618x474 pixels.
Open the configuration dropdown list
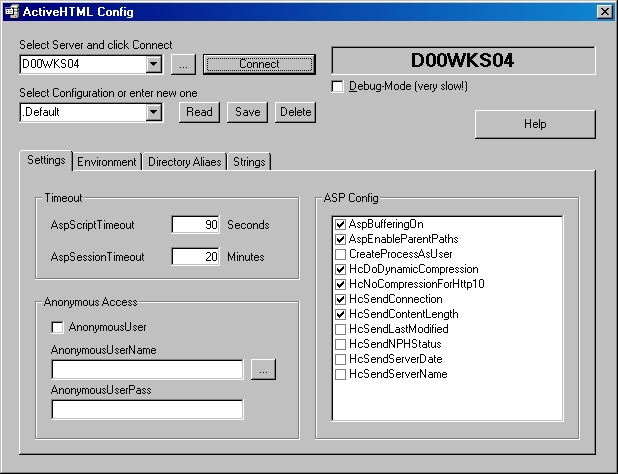pos(154,112)
